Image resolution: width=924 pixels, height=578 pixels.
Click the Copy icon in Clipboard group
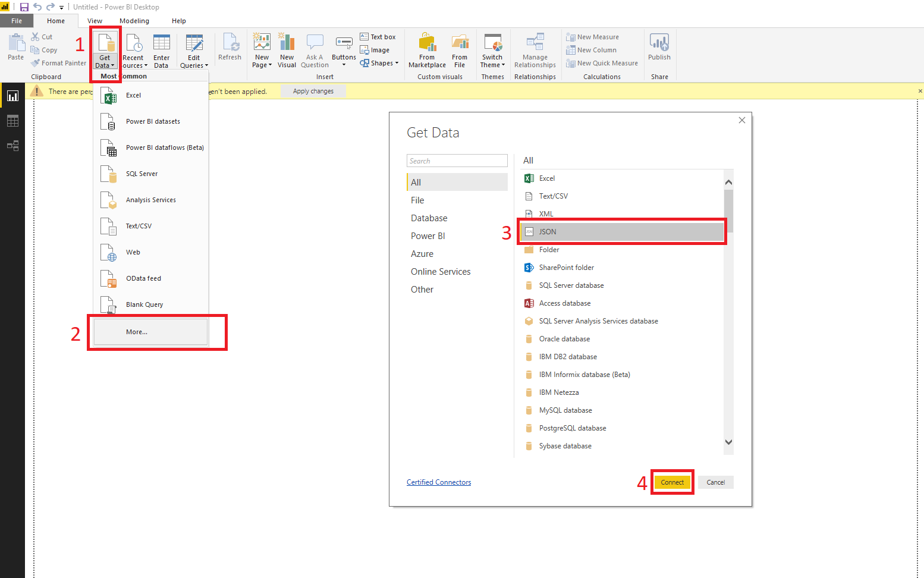coord(35,50)
